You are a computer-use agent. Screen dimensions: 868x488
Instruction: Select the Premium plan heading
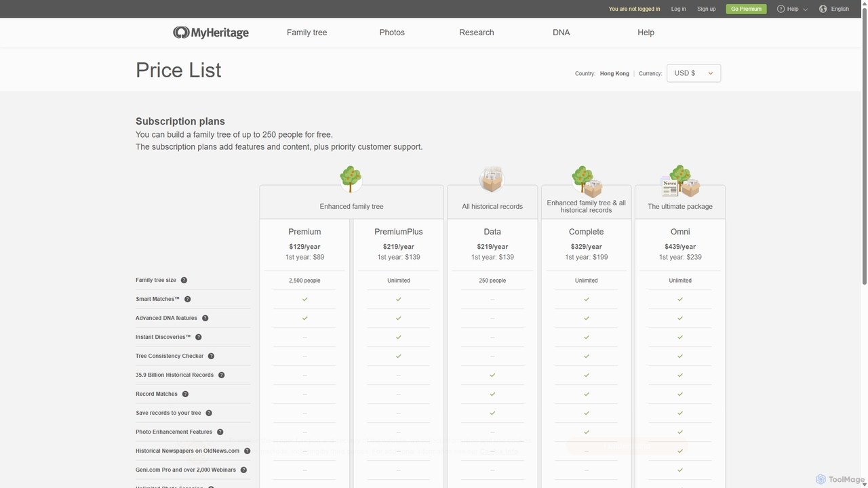[304, 232]
